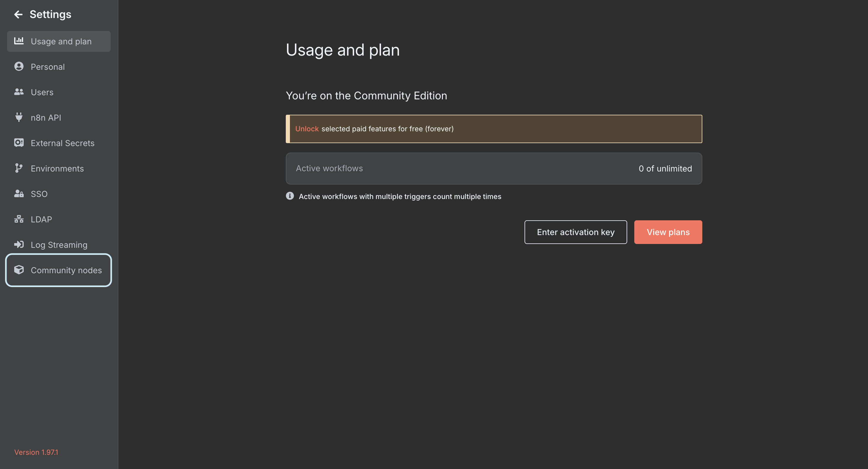Click the View plans button

[668, 232]
